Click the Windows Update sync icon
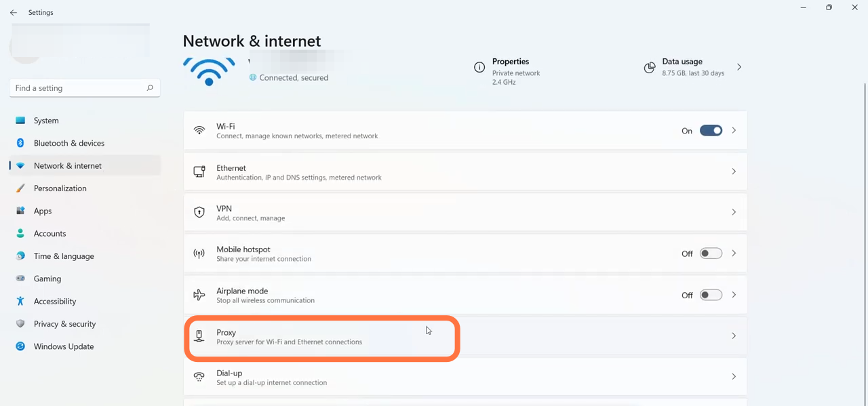Screen dimensions: 868x406 click(20, 346)
